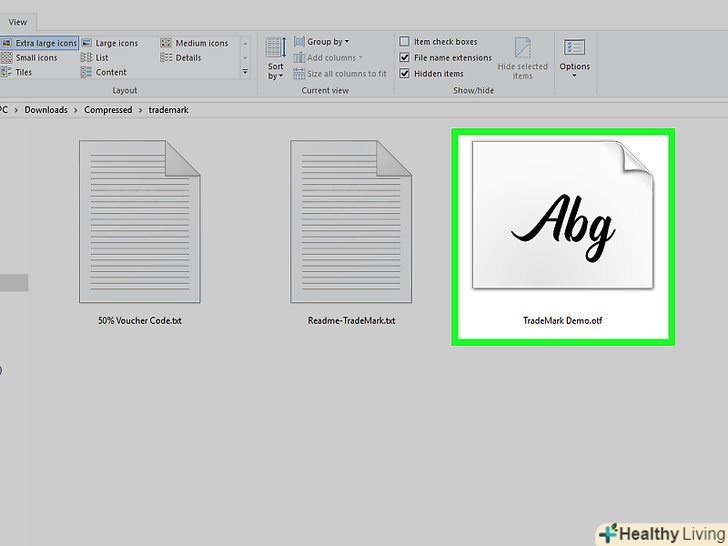Select Readme-TradeMark.txt file icon

point(351,221)
